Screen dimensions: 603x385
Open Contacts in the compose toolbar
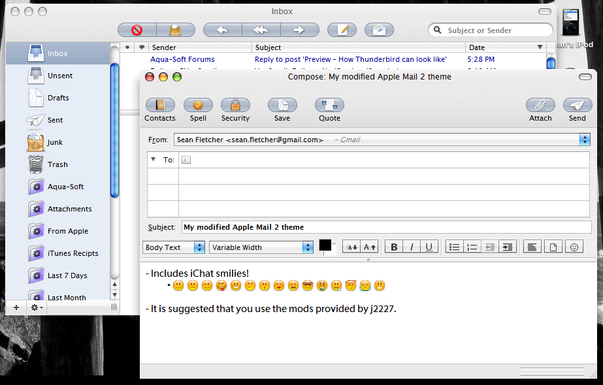click(160, 110)
